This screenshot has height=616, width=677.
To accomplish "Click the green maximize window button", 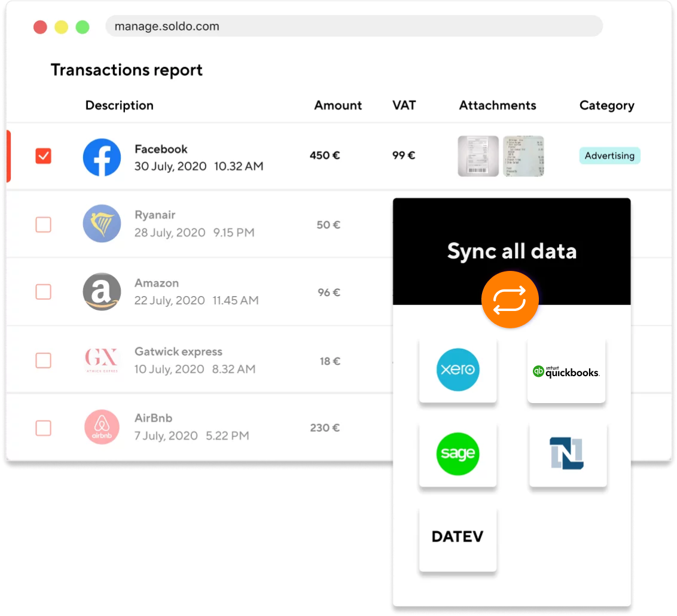I will (83, 27).
